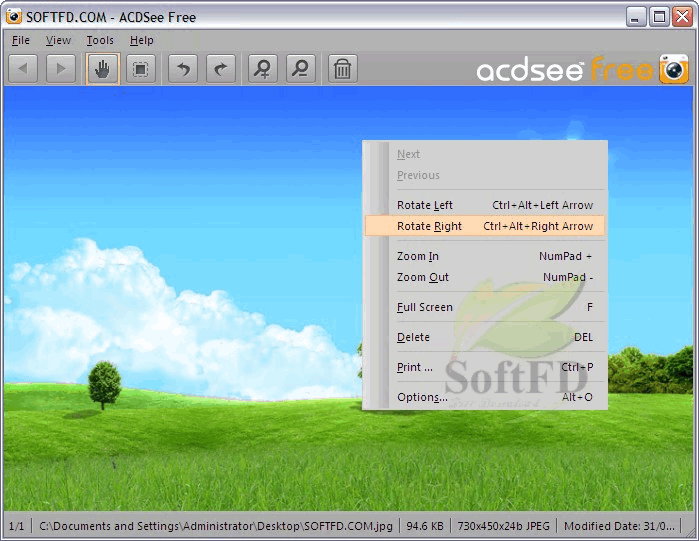Minimize the ACDSee Free window

[x=636, y=17]
